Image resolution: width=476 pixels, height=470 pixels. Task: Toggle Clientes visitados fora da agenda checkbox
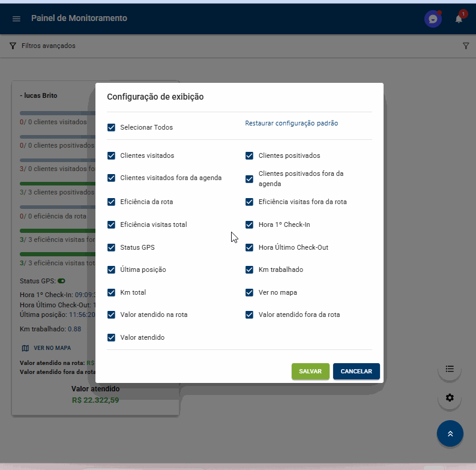click(x=111, y=178)
